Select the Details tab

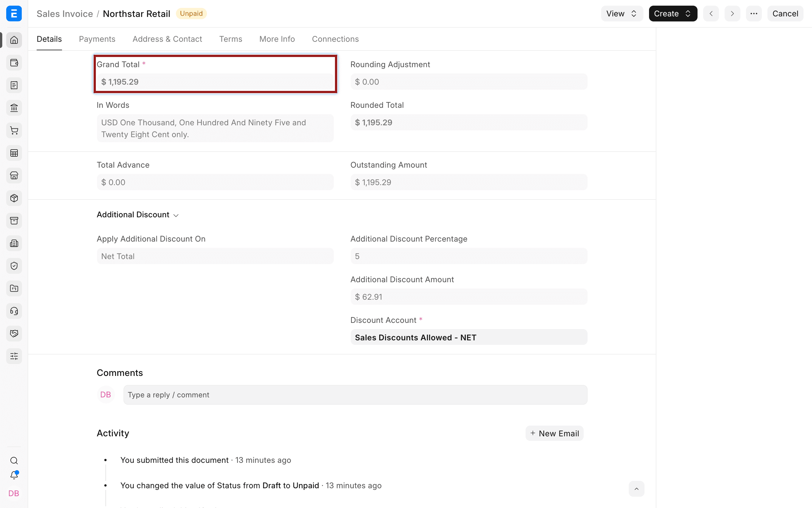(x=49, y=39)
